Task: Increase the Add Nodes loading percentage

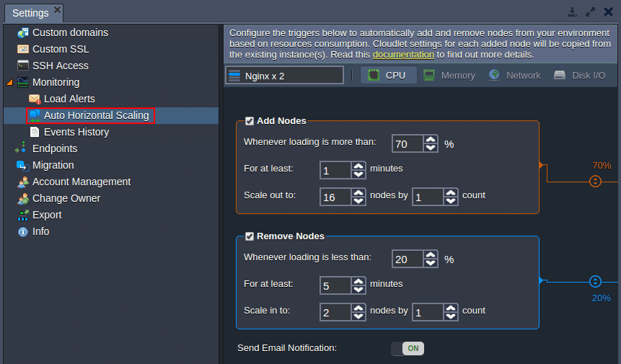Action: 431,139
